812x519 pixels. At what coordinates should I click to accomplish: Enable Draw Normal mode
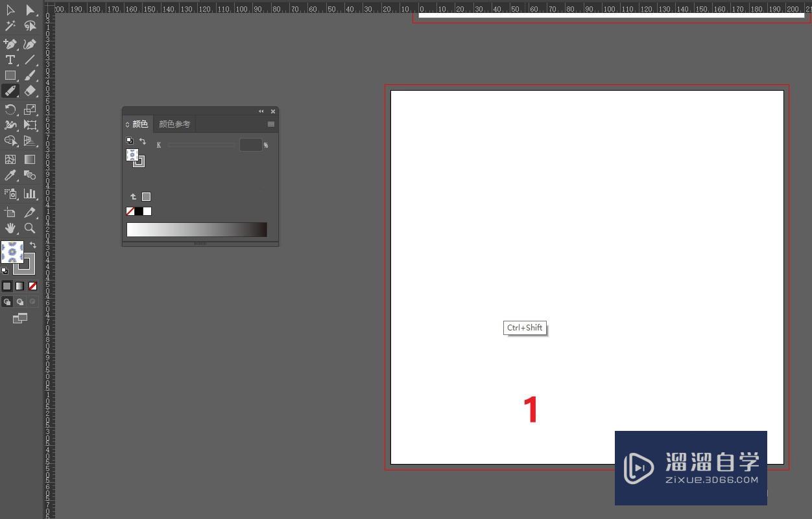click(x=7, y=302)
